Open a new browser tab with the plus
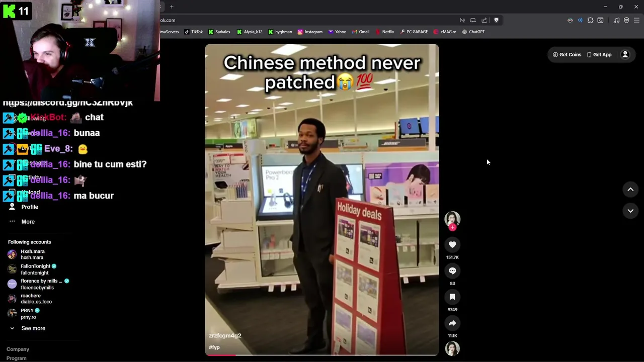Viewport: 644px width, 362px height. (172, 7)
